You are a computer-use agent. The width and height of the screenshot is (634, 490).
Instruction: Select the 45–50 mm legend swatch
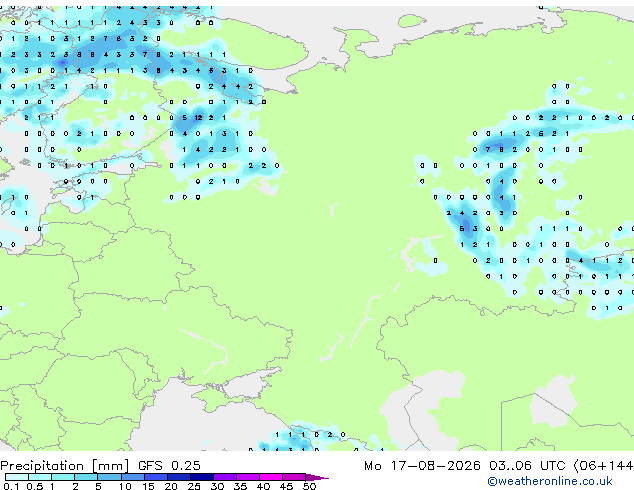coord(294,477)
